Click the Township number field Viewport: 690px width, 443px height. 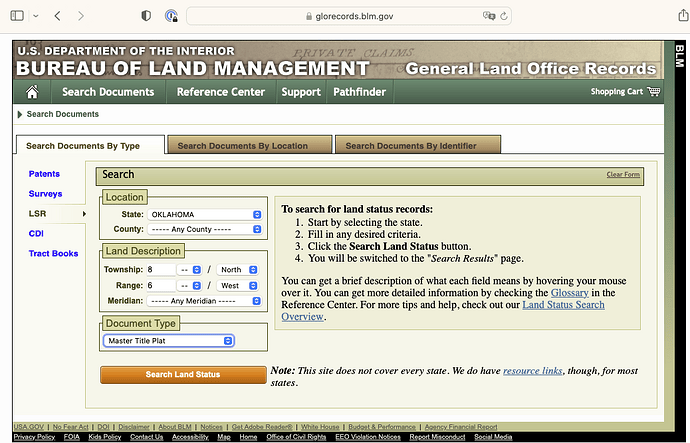click(161, 269)
